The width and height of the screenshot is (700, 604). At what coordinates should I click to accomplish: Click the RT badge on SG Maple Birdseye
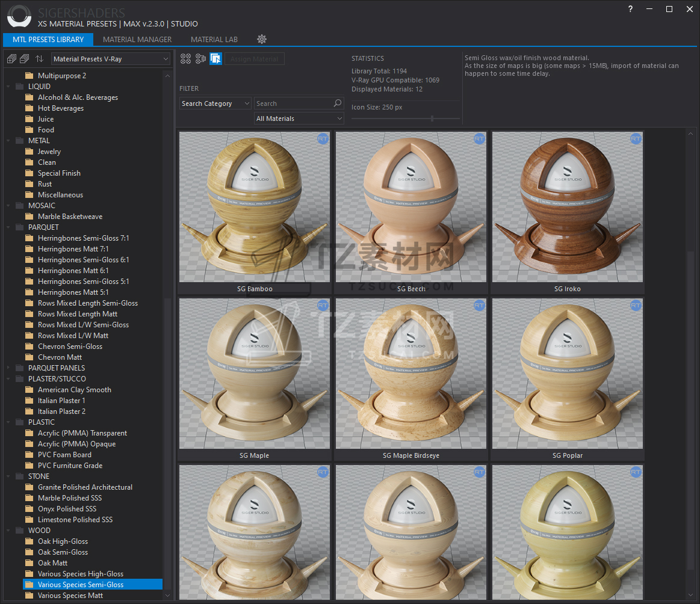coord(479,305)
